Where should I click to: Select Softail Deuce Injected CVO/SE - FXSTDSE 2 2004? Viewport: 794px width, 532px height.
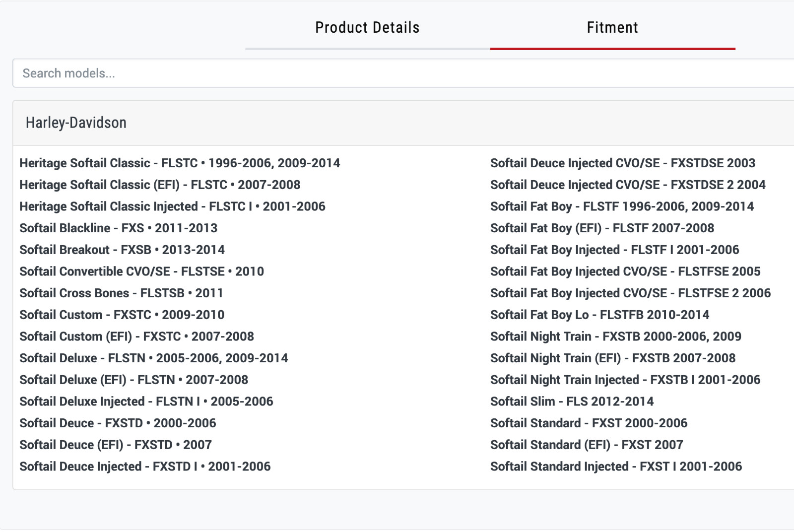(628, 185)
